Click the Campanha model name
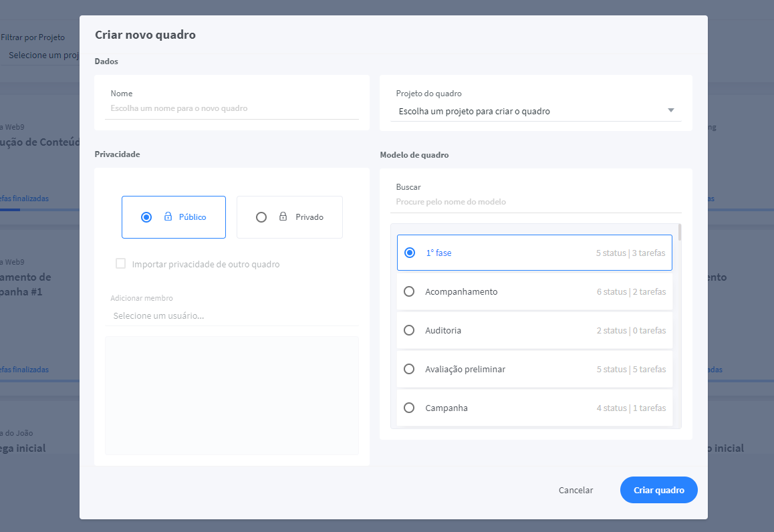 446,408
